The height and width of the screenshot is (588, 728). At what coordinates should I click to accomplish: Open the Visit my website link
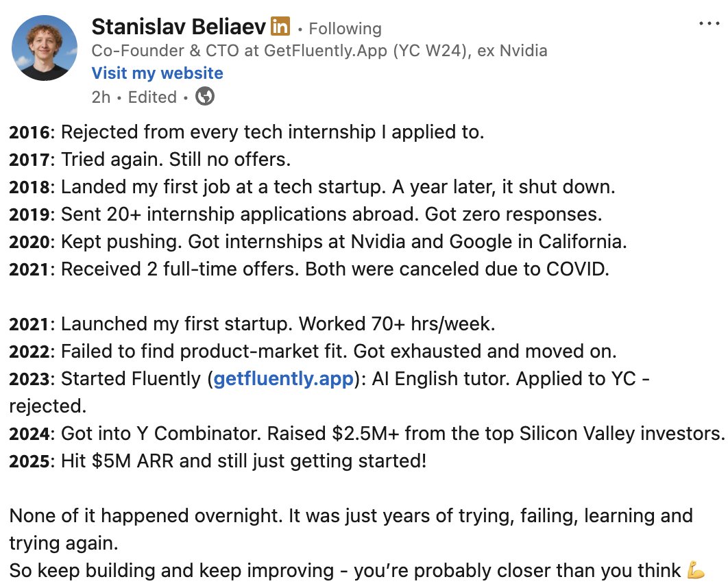coord(157,73)
